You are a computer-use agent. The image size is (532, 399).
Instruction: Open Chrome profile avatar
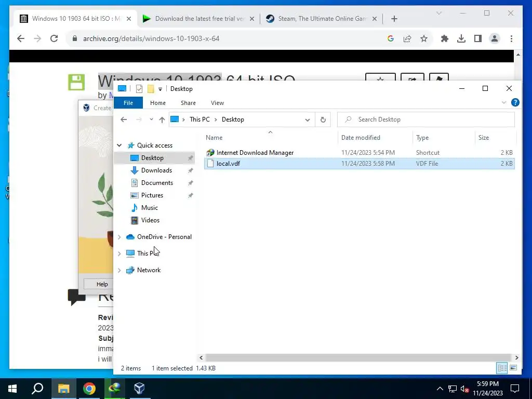(495, 38)
